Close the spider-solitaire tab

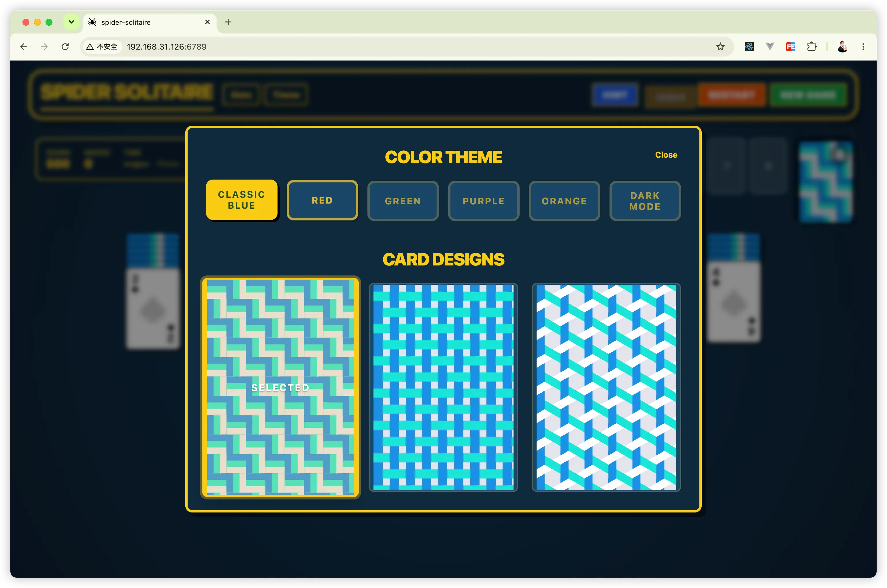point(207,22)
